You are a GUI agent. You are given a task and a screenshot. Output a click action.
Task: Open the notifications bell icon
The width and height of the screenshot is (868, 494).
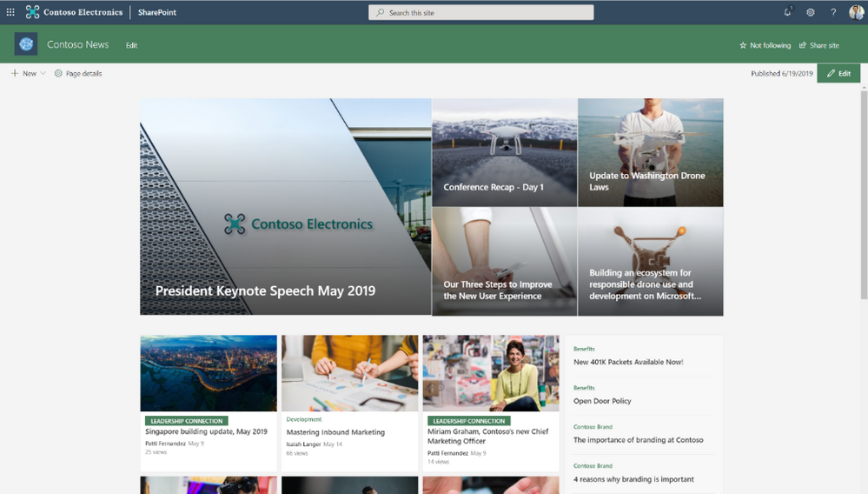coord(787,12)
